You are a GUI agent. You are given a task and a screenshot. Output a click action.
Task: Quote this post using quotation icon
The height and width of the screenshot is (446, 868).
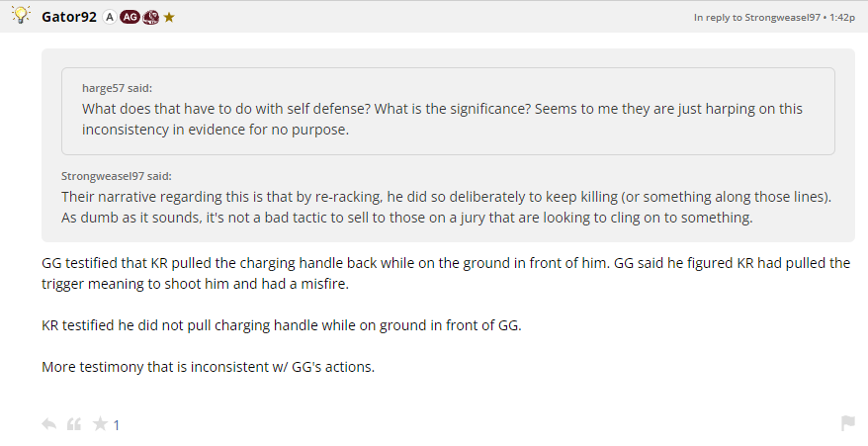click(x=73, y=424)
